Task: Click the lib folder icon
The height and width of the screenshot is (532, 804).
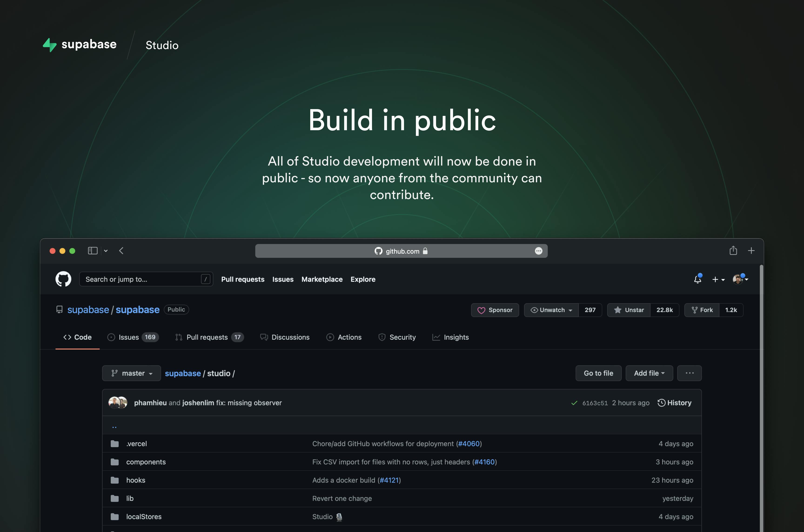Action: (x=115, y=499)
